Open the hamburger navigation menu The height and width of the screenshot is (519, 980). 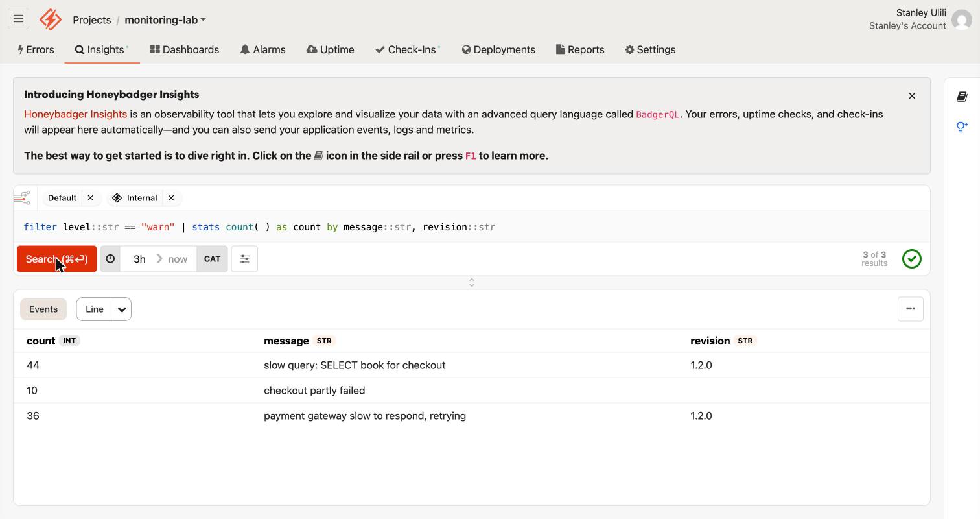[18, 19]
